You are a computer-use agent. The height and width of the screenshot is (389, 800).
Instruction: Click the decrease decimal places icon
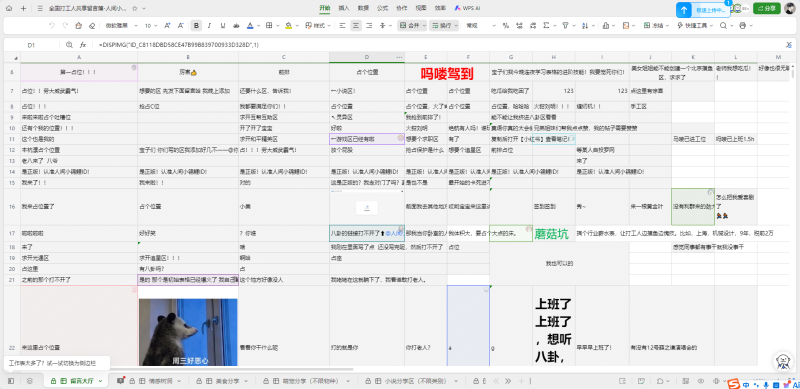click(x=533, y=26)
